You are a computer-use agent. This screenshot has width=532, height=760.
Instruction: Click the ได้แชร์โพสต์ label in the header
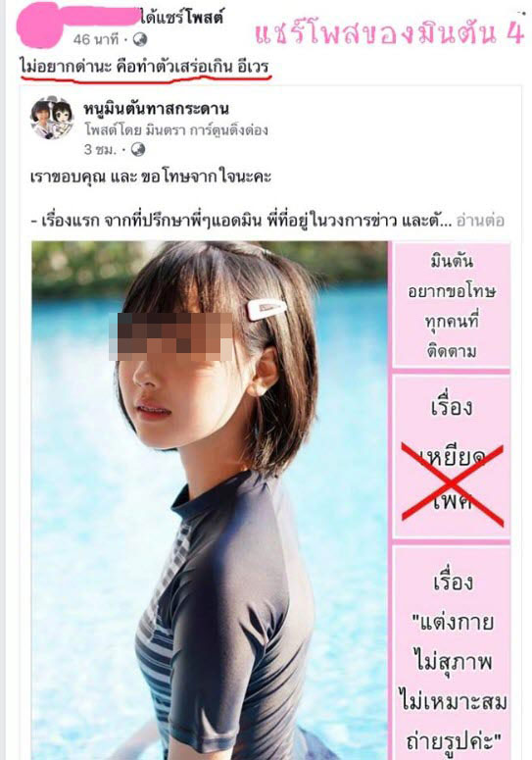[182, 18]
